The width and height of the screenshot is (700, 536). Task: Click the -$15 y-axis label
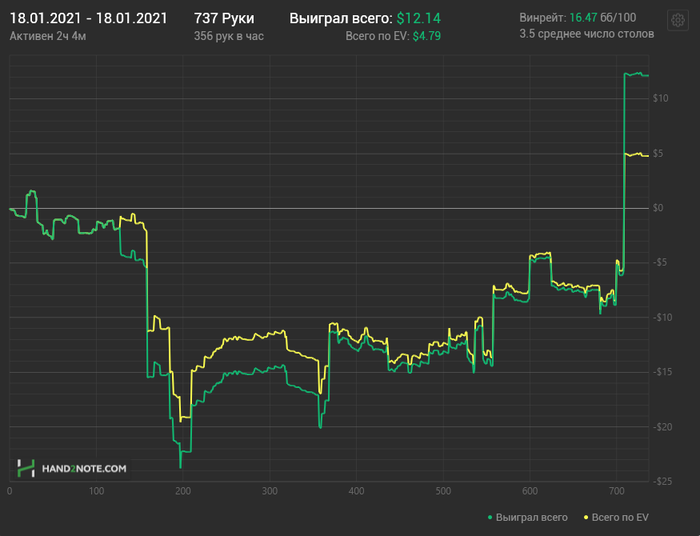pos(662,372)
